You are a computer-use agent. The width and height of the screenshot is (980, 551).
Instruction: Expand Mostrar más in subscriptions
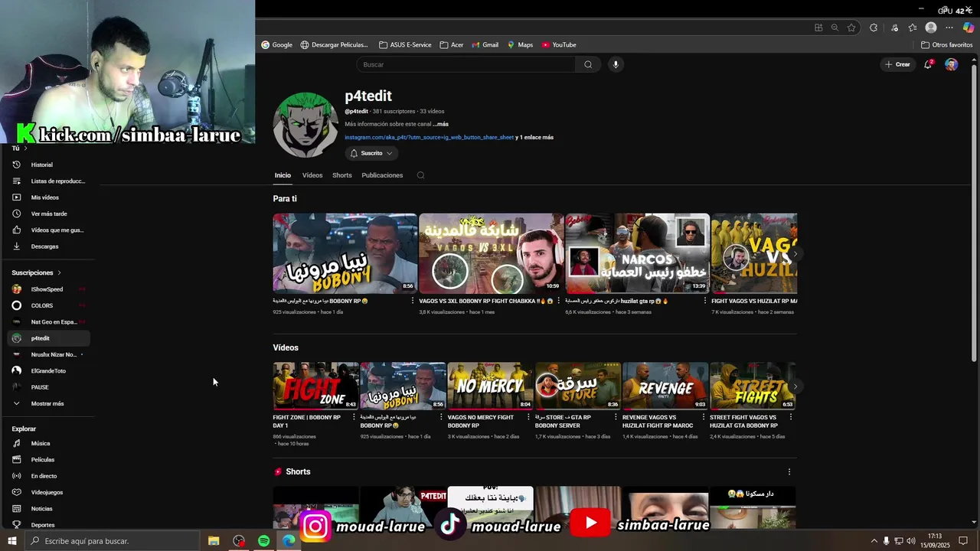(48, 403)
